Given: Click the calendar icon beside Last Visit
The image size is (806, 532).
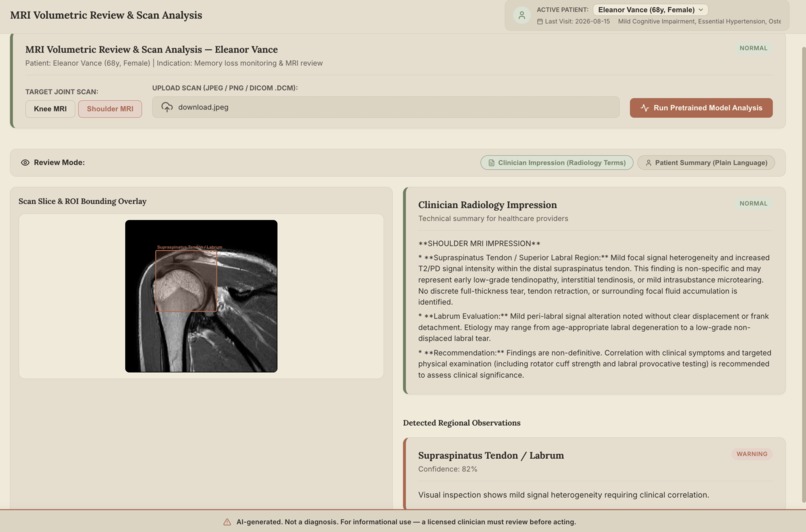Looking at the screenshot, I should [x=540, y=22].
